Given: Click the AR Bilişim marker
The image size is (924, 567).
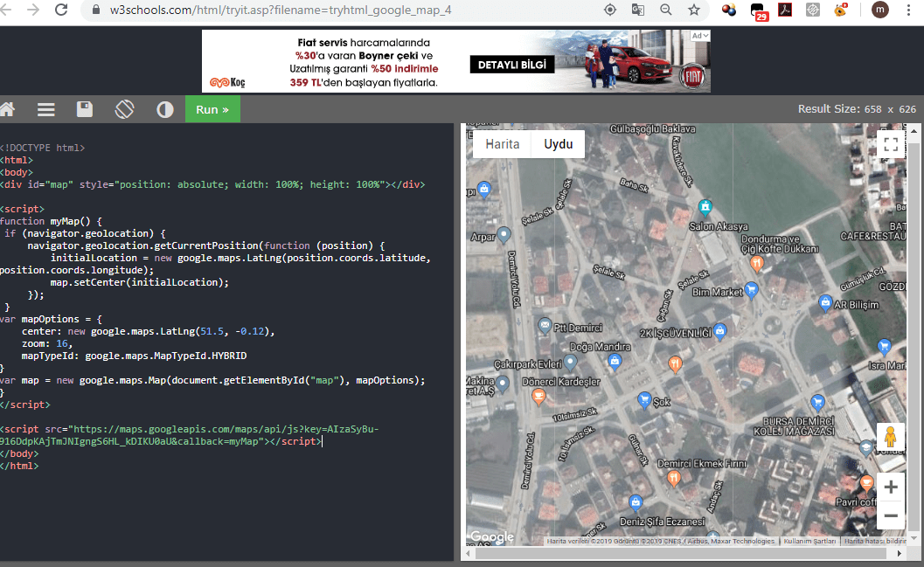Looking at the screenshot, I should pyautogui.click(x=825, y=303).
